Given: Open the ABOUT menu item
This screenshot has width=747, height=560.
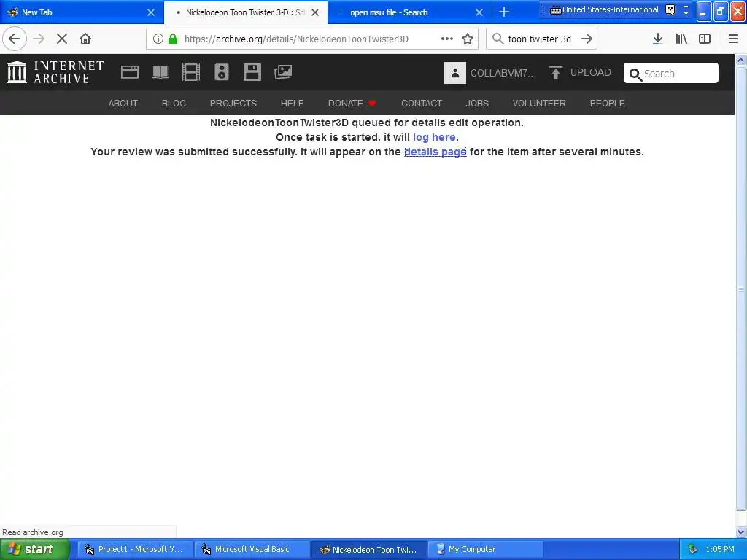Looking at the screenshot, I should click(x=123, y=104).
